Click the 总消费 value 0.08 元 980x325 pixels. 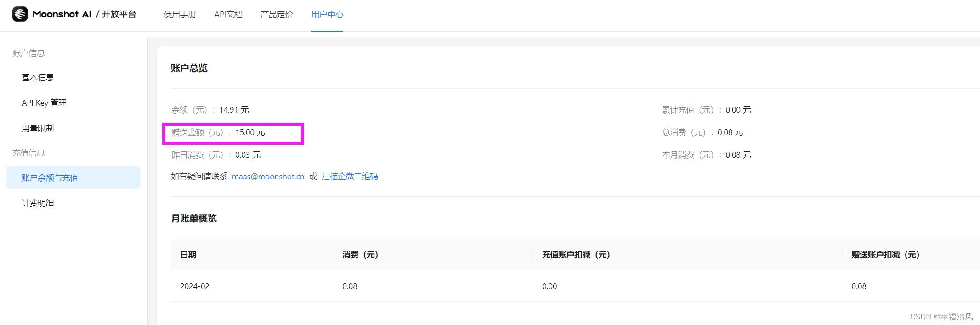pos(730,132)
